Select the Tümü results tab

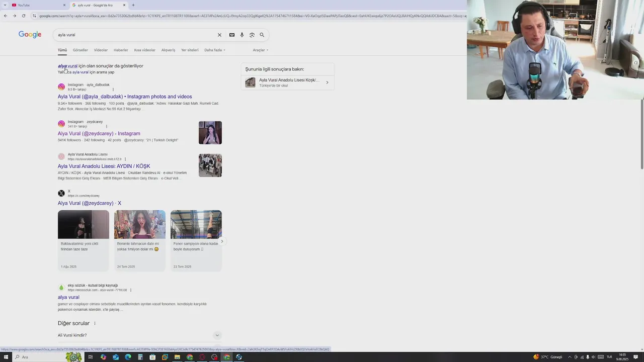click(62, 50)
